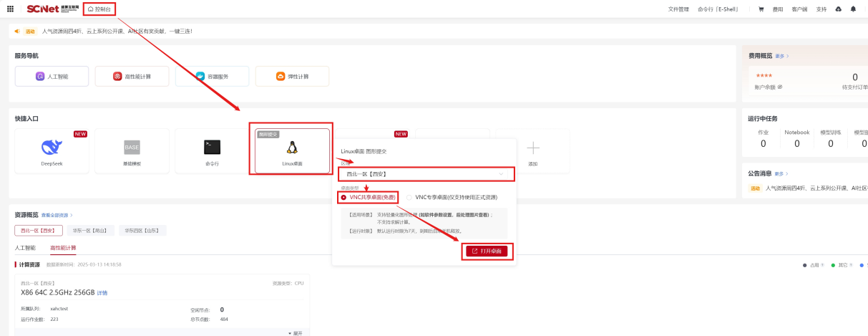Click the shopping cart icon
This screenshot has height=336, width=868.
click(761, 9)
